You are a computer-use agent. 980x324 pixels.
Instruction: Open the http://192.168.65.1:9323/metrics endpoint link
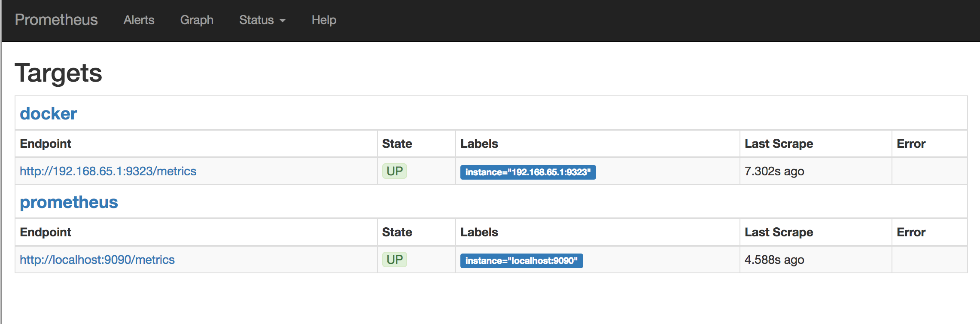[108, 171]
